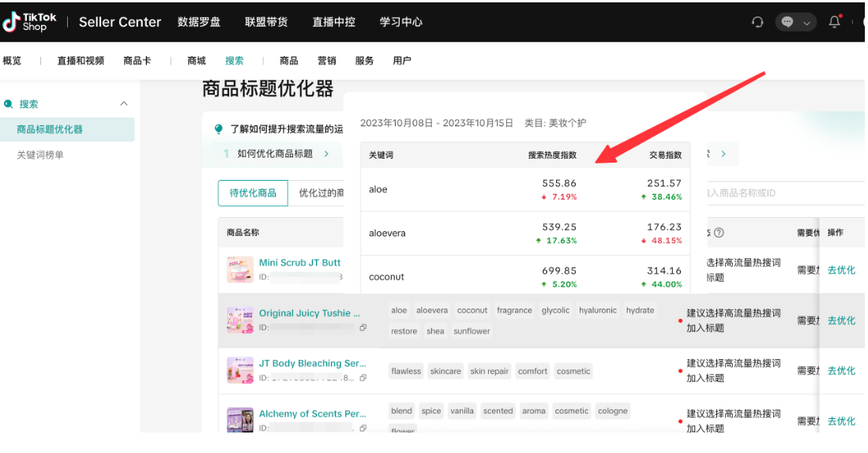The image size is (868, 453).
Task: Click coconut search index value 699.85
Action: tap(559, 271)
